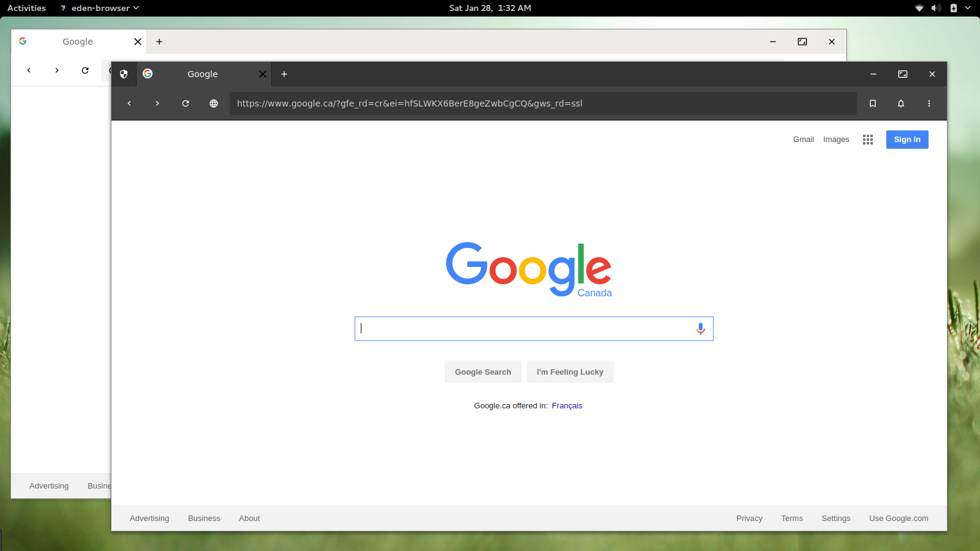Open the Google apps grid
980x551 pixels.
(868, 140)
